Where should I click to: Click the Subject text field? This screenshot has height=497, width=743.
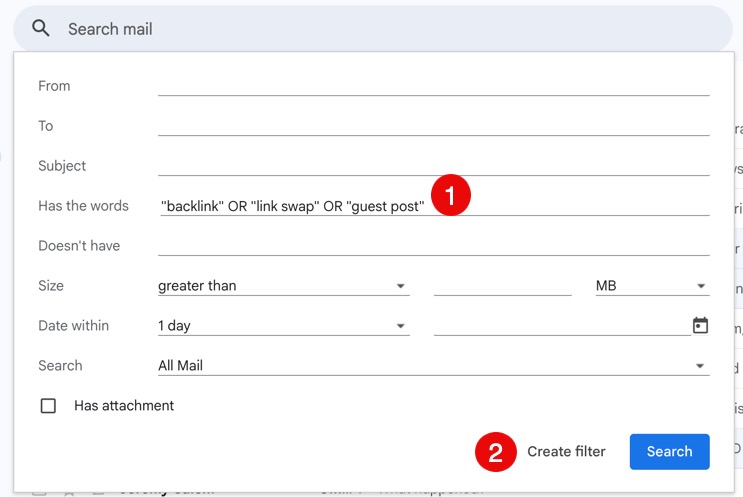pos(433,165)
